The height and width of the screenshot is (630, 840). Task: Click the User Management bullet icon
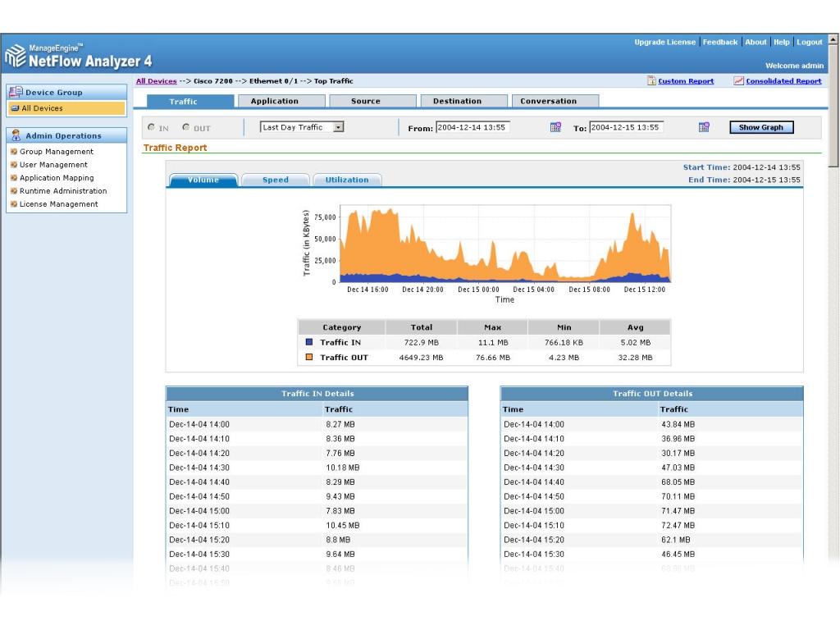tap(14, 164)
